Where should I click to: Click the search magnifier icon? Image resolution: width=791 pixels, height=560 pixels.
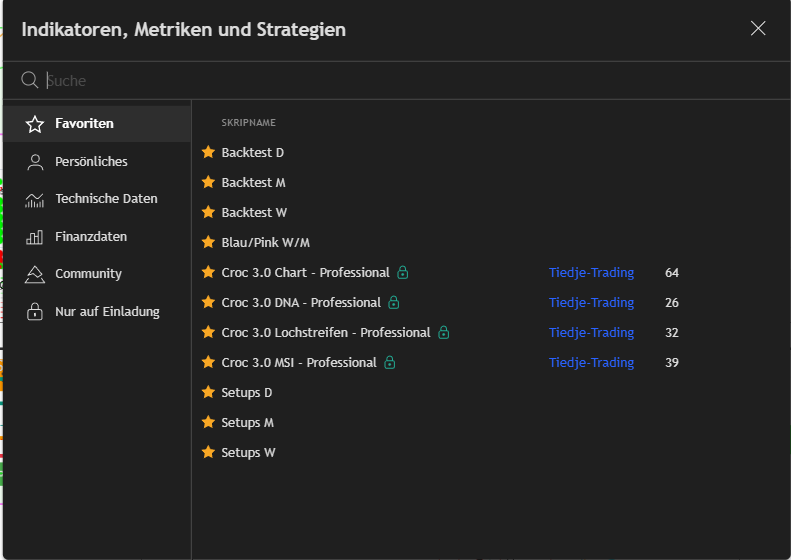tap(30, 80)
